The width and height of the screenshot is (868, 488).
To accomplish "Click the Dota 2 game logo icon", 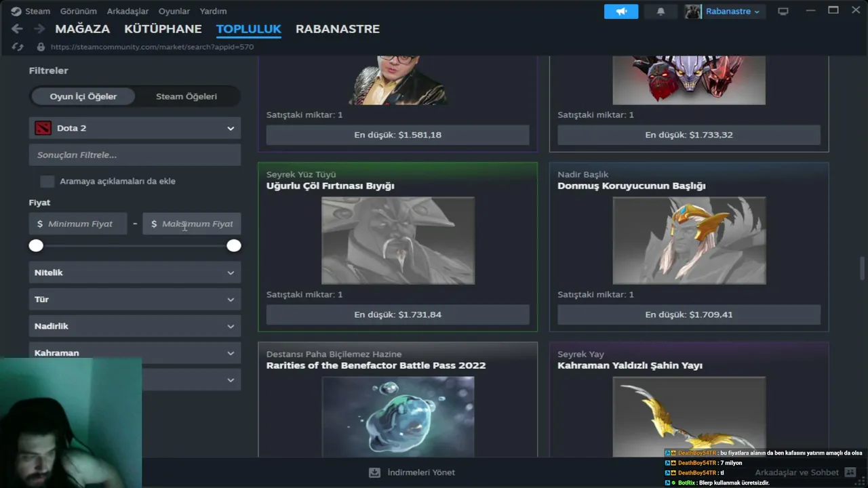I will coord(43,128).
